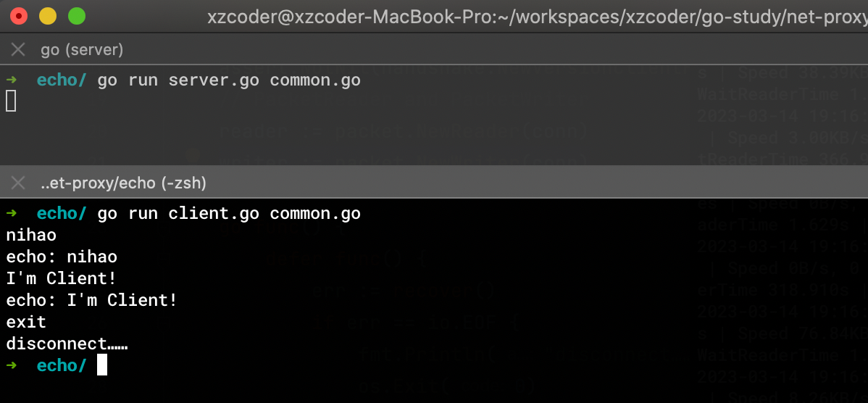
Task: Click the 'disconnect……' message
Action: (67, 344)
